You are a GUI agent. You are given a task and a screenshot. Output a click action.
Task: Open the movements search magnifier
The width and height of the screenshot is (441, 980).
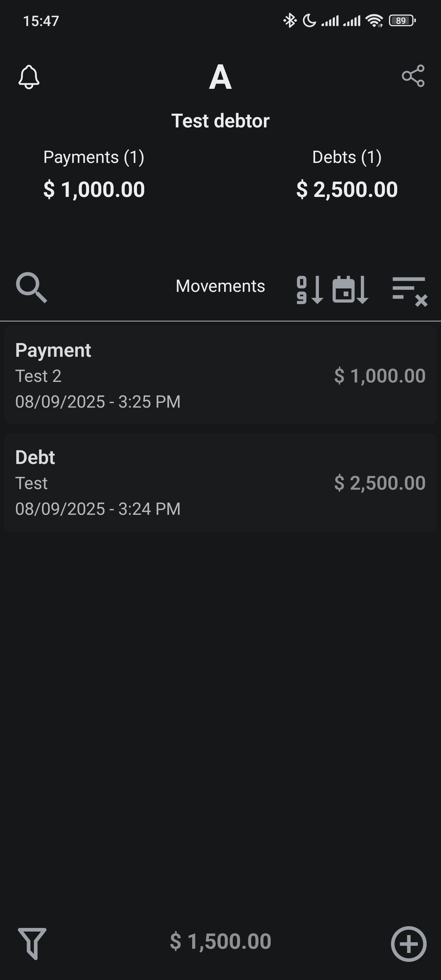31,288
